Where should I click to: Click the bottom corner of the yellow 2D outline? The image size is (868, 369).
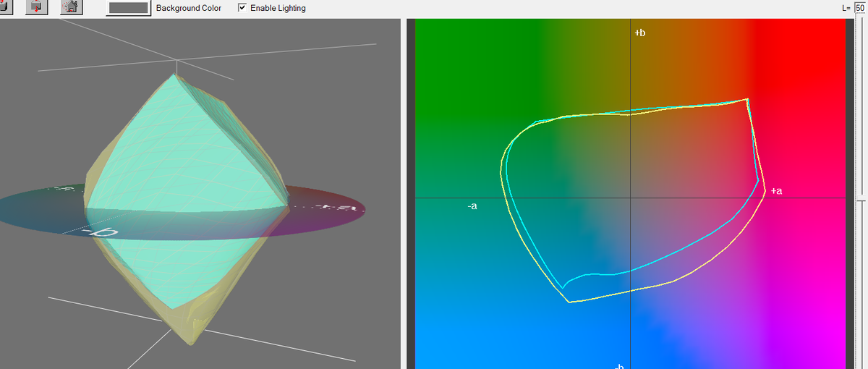570,302
